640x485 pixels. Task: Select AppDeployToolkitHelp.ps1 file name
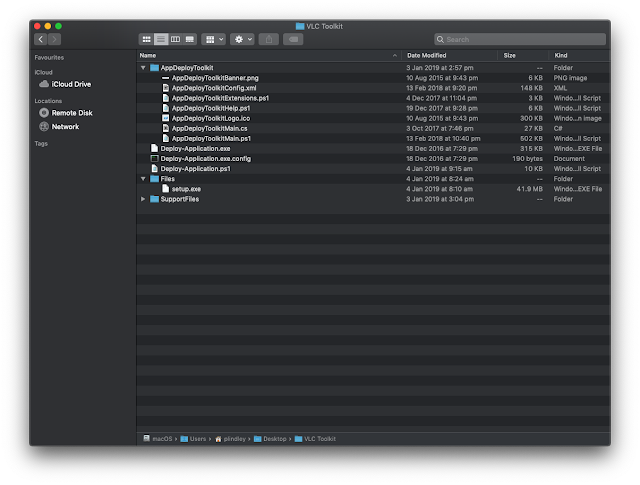point(211,108)
